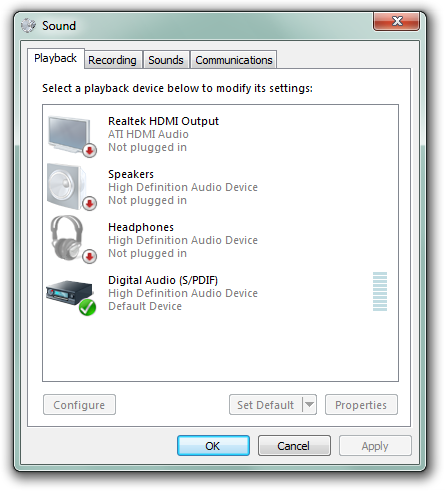Click the Sound speaker icon in title bar

[29, 26]
